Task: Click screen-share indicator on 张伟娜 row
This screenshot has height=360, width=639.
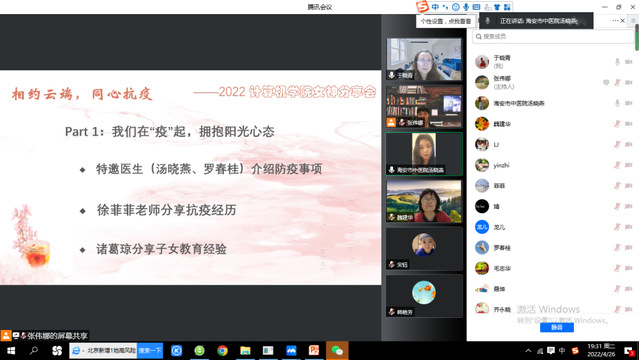Action: (x=606, y=82)
